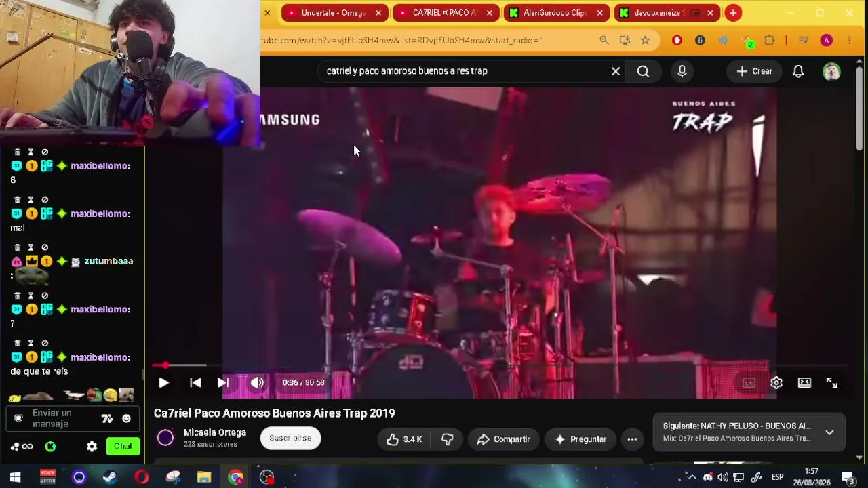Toggle theater mode in player
868x488 pixels.
pos(804,383)
